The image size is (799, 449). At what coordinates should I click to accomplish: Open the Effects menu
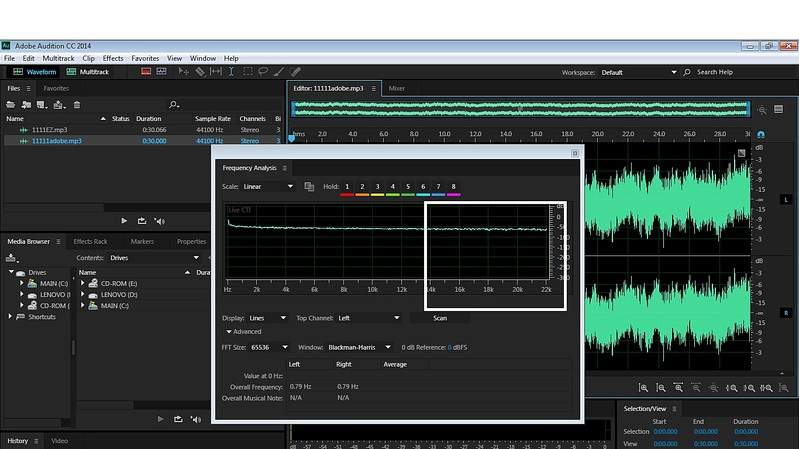point(113,59)
